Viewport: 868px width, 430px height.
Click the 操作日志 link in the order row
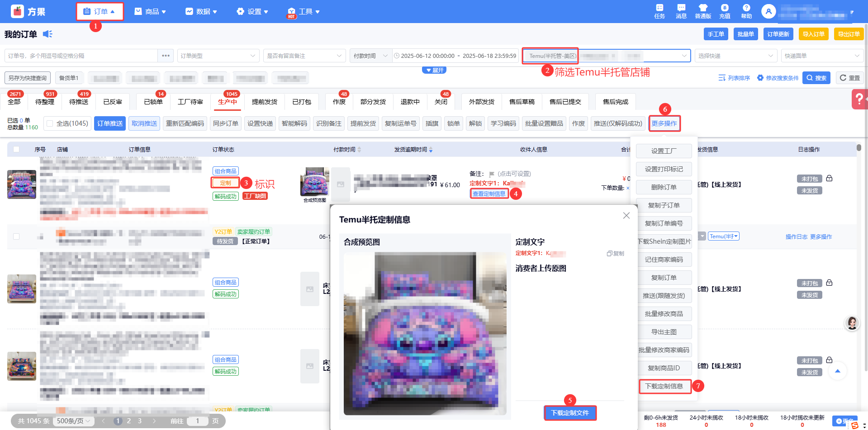(796, 236)
